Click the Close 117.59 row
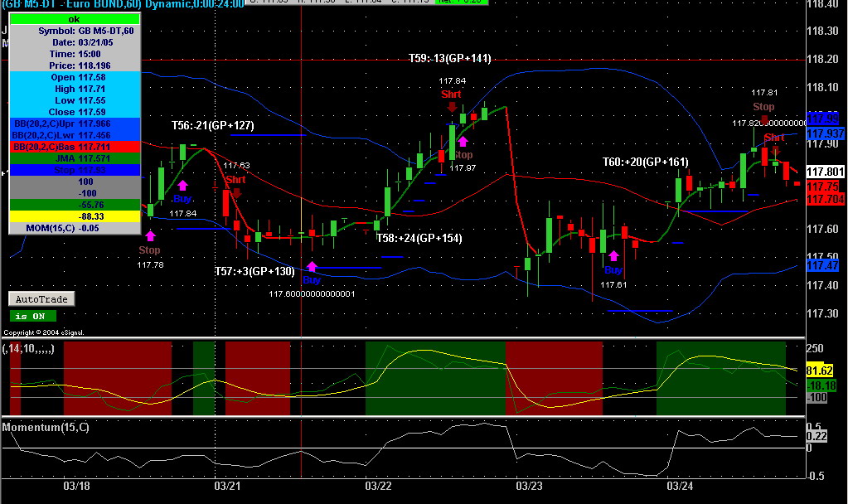Image resolution: width=848 pixels, height=504 pixels. coord(75,112)
